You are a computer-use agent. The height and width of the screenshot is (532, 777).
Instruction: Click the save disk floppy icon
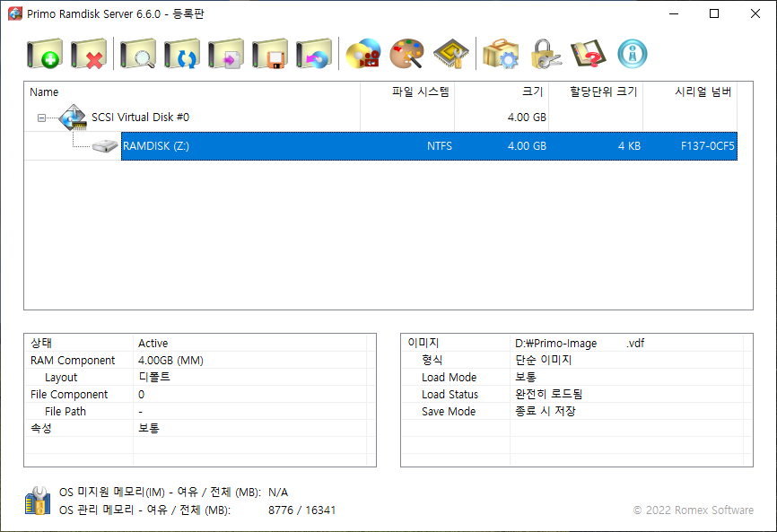click(x=270, y=54)
